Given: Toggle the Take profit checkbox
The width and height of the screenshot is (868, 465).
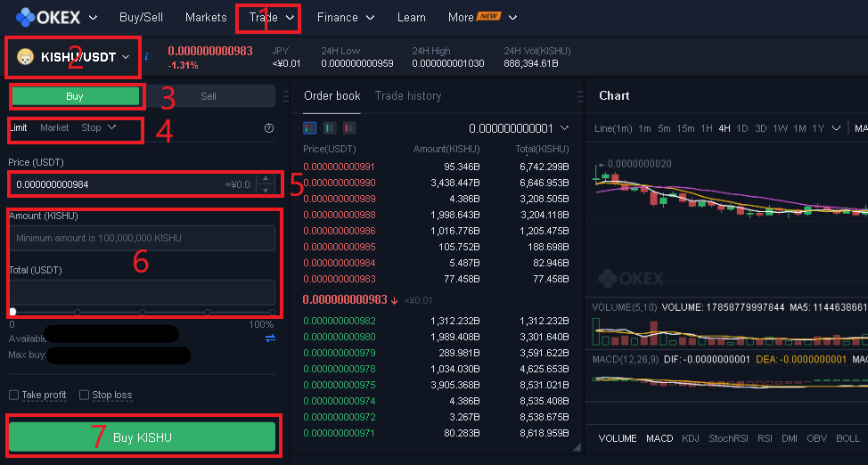Looking at the screenshot, I should (x=14, y=395).
